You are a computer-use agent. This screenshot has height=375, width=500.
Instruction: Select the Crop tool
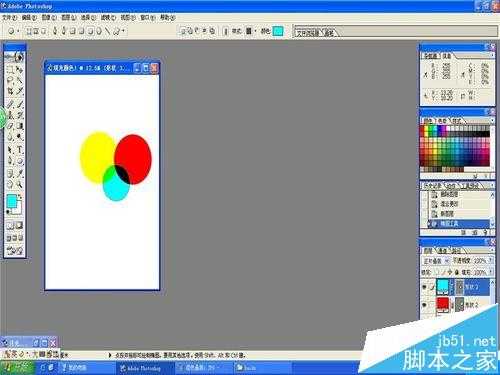click(x=10, y=91)
